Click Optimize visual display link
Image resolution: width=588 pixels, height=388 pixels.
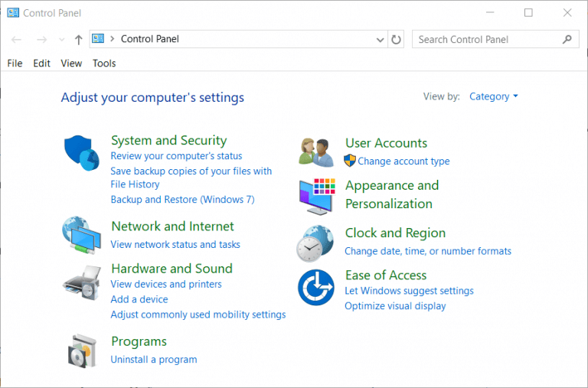[395, 306]
